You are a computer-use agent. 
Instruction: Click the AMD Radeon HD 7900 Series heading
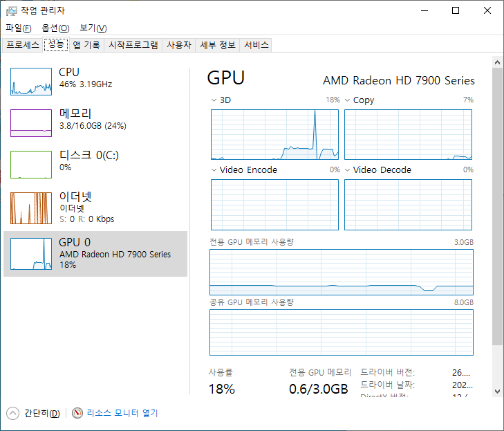pos(399,80)
